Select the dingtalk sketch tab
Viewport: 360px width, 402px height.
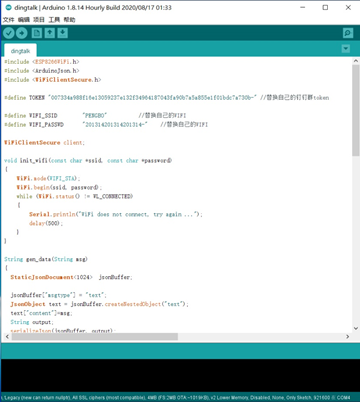click(x=20, y=51)
